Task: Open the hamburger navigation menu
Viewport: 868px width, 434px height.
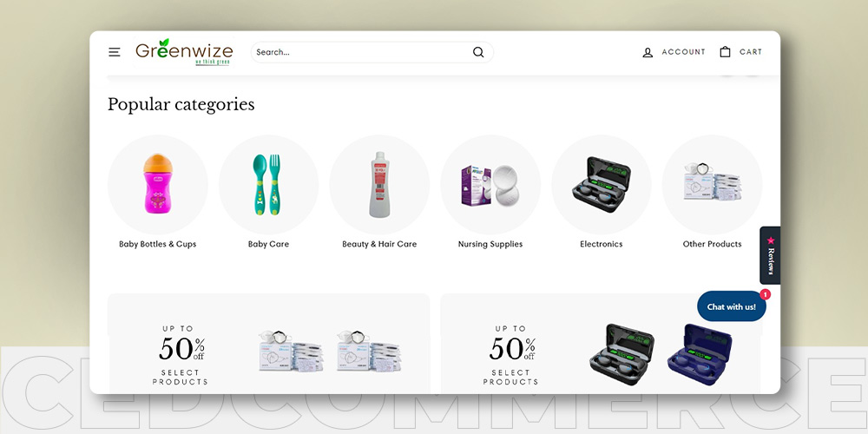Action: tap(114, 52)
